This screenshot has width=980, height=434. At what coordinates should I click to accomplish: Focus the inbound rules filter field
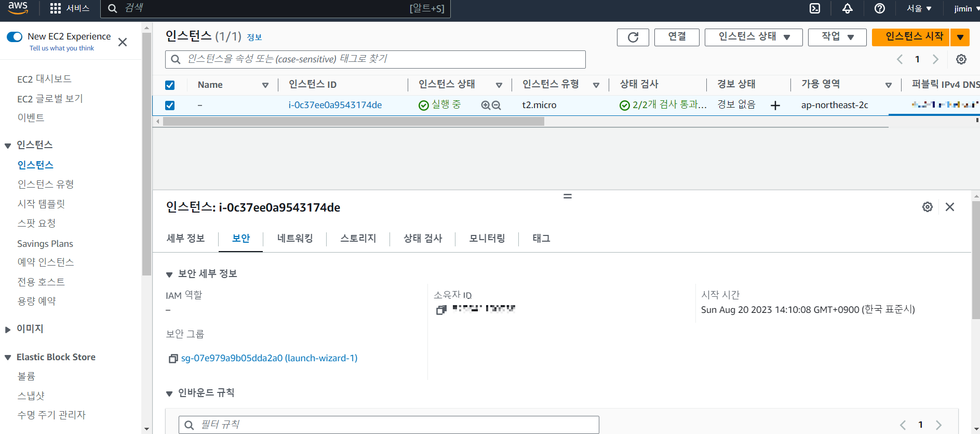(x=388, y=425)
